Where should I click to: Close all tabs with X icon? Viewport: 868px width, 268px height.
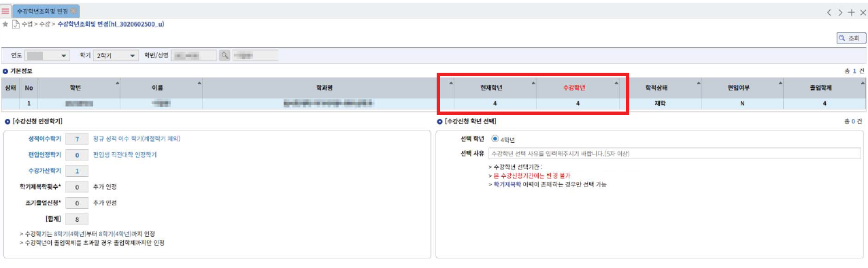click(x=863, y=12)
